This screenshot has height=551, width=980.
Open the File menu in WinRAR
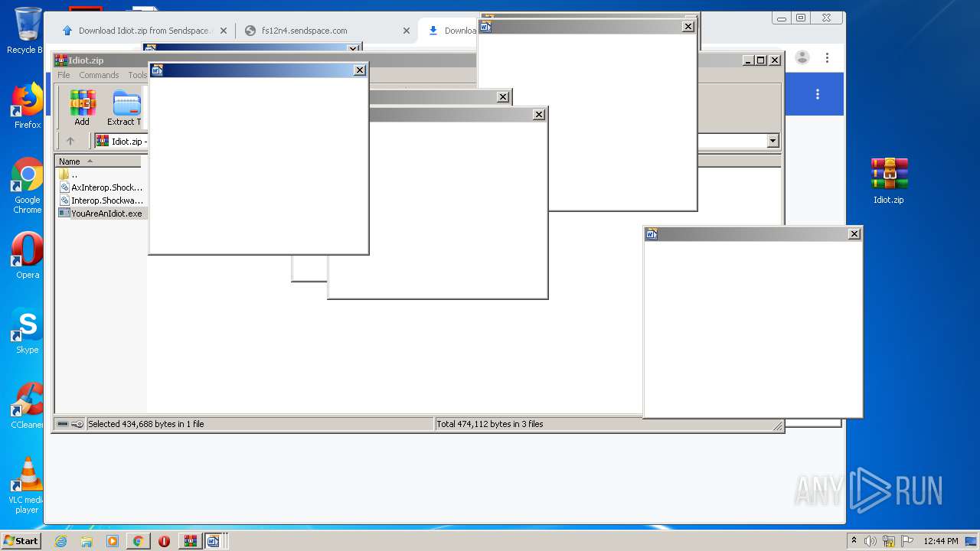click(64, 75)
